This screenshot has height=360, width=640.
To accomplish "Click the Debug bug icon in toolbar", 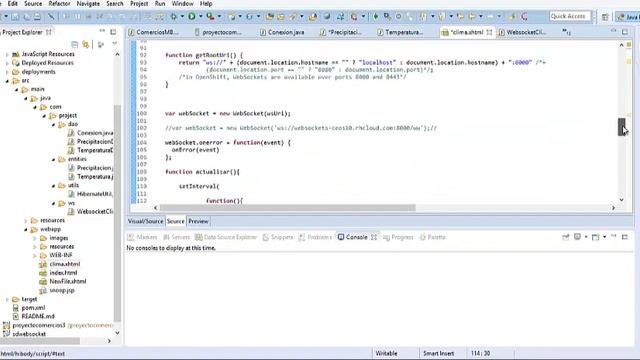I will coord(174,16).
